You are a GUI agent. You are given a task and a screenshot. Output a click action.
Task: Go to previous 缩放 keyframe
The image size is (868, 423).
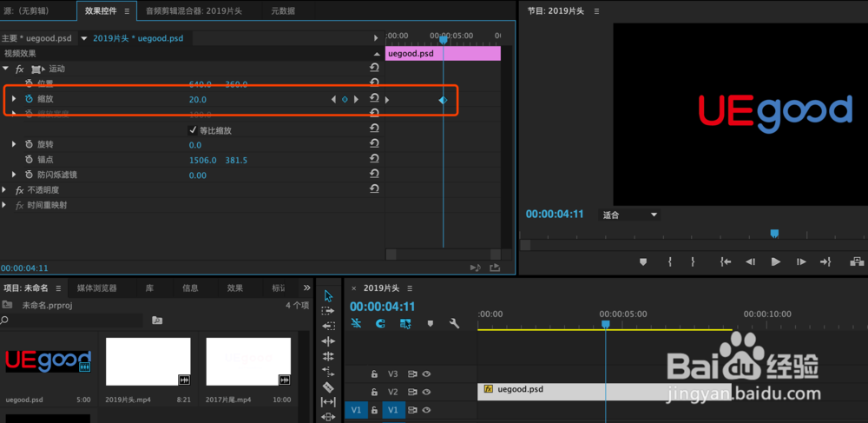[333, 99]
